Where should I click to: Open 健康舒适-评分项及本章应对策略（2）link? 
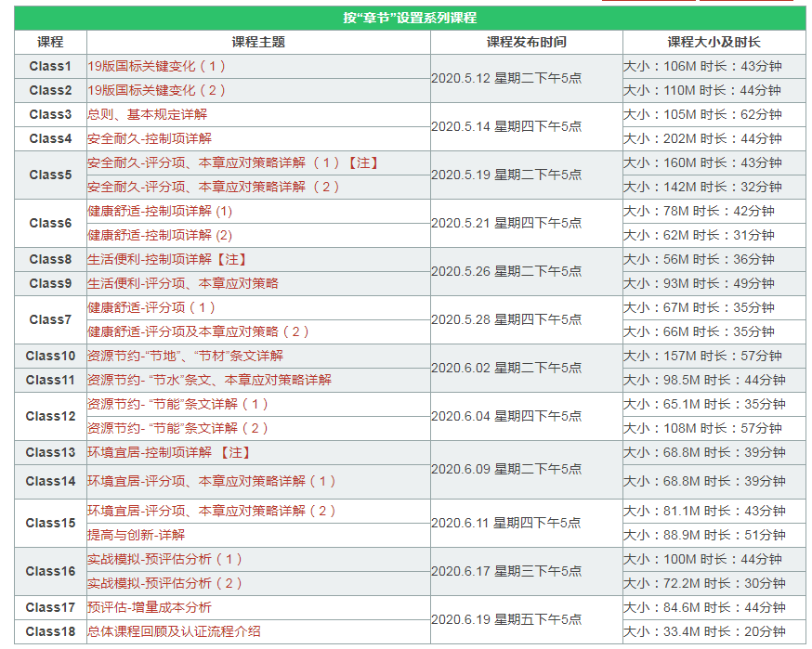198,331
